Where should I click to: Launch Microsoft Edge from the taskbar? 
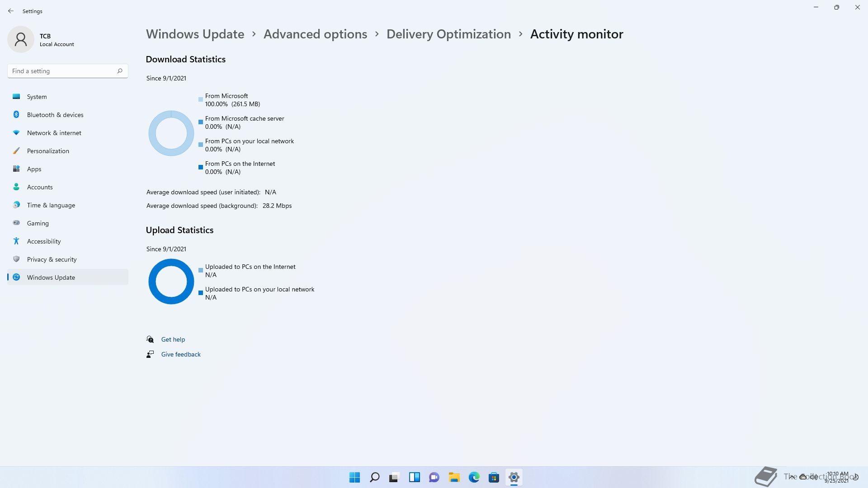coord(474,477)
